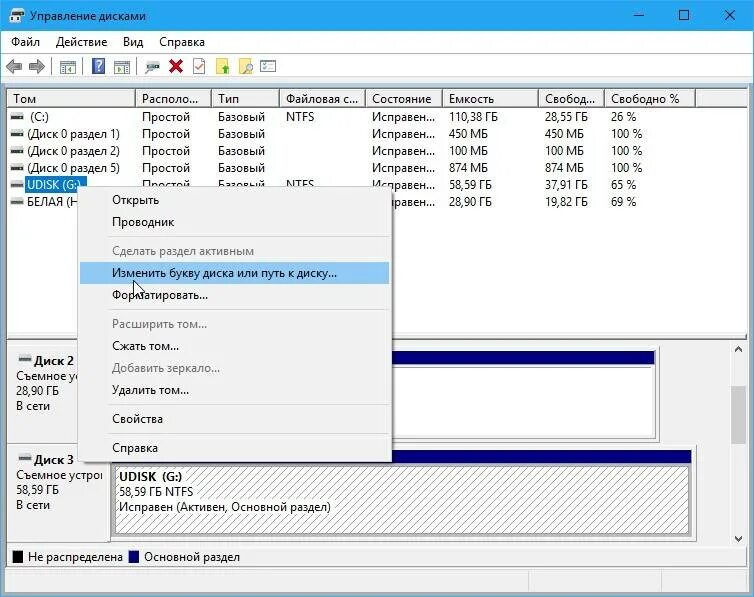Open the Вид menu
The image size is (754, 597).
(133, 42)
